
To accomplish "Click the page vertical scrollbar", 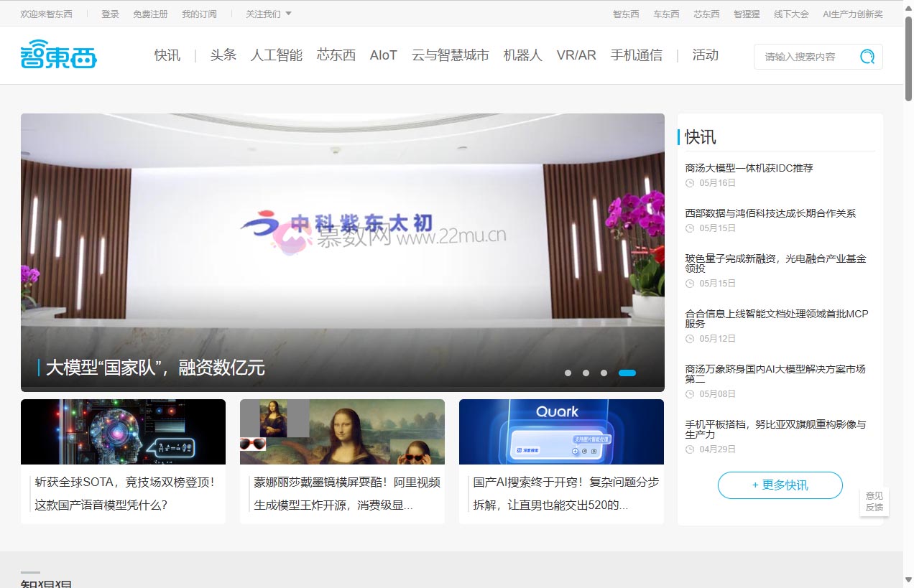I will pos(908,287).
